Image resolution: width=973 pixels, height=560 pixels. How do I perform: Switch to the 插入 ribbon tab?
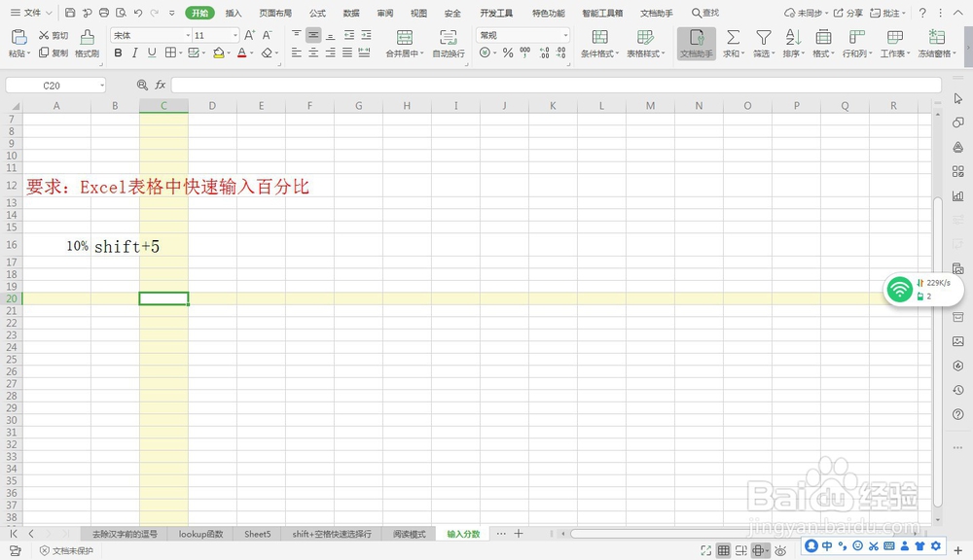click(x=232, y=14)
